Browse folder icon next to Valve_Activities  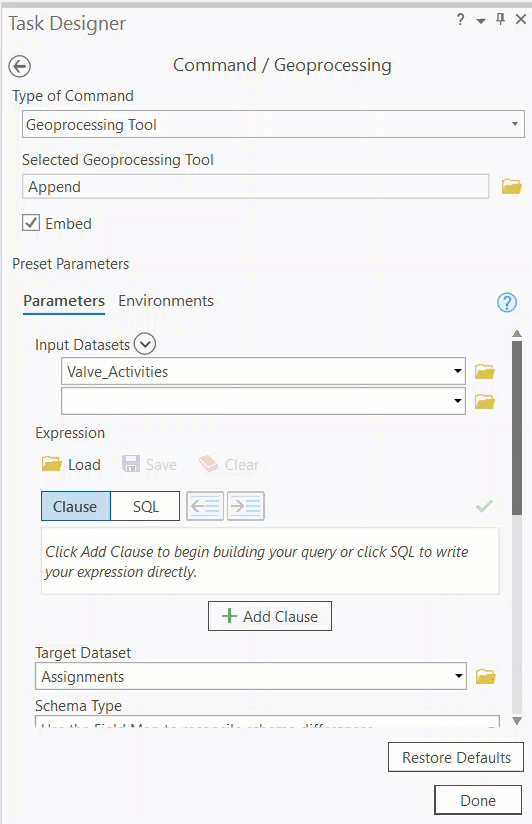tap(485, 372)
